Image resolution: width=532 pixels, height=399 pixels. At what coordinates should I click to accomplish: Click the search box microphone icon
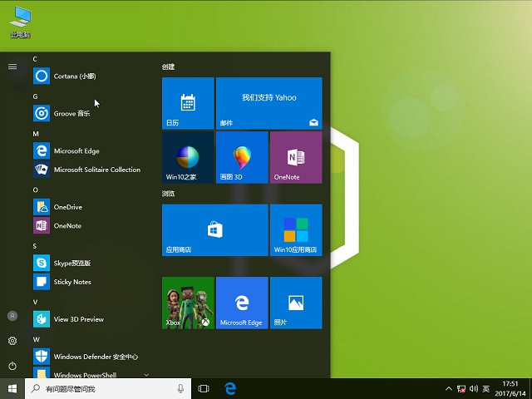pos(181,388)
